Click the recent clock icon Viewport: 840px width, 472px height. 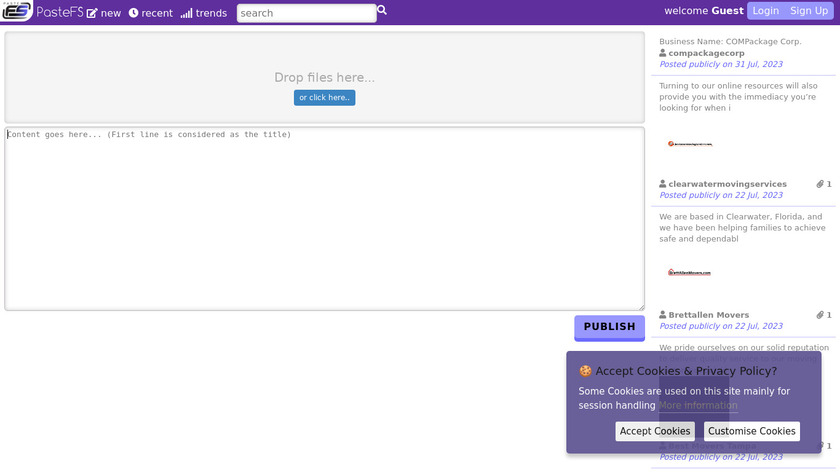click(x=133, y=13)
